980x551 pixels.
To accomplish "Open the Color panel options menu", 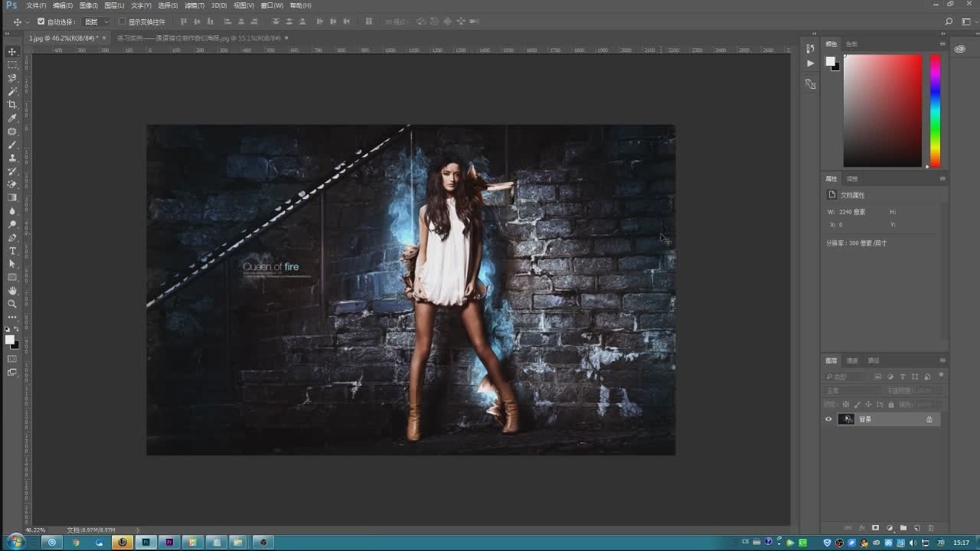I will tap(942, 44).
